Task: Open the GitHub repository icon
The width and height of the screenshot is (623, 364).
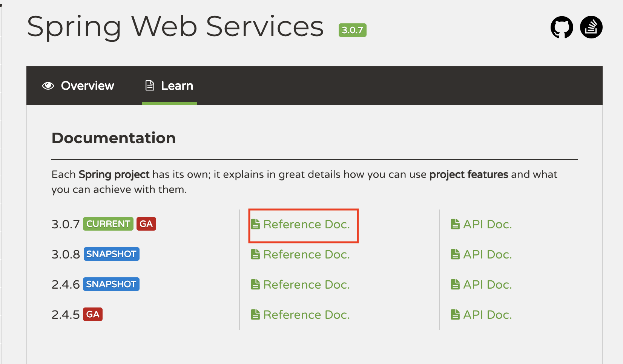Action: tap(562, 27)
